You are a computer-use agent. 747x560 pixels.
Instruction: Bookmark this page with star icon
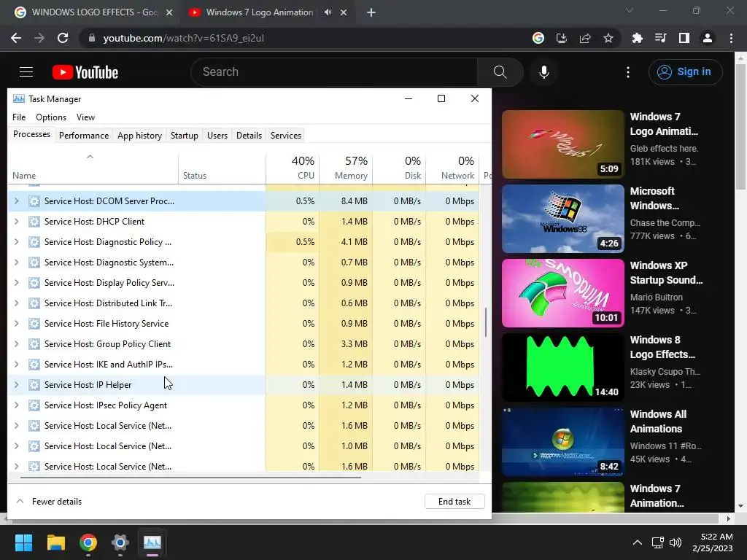click(x=608, y=38)
